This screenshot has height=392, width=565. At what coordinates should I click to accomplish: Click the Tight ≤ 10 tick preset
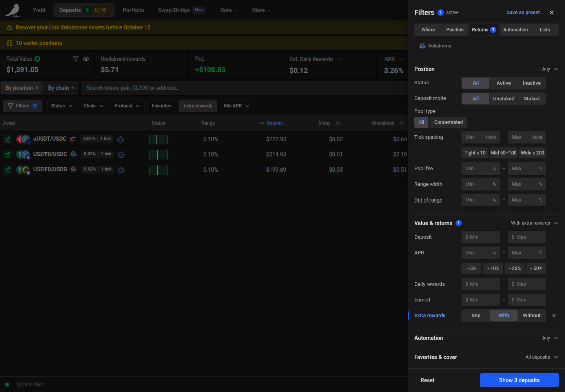click(475, 153)
